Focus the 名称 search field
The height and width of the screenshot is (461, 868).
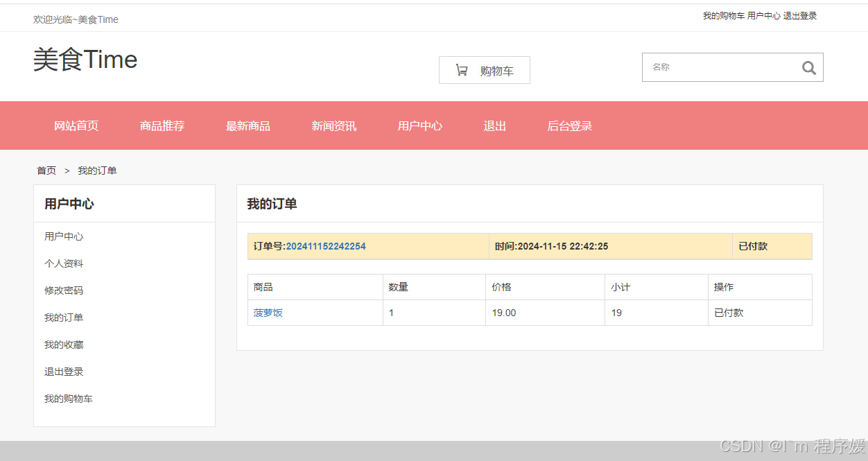coord(721,67)
